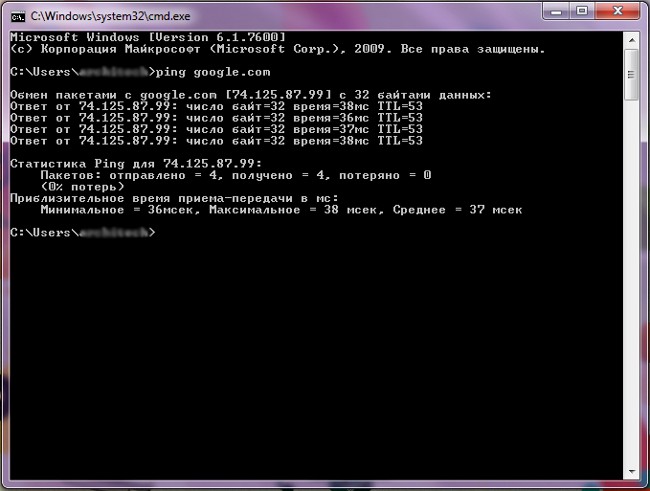Click the cmd.exe icon in the title bar
Viewport: 650px width, 491px height.
(x=17, y=15)
